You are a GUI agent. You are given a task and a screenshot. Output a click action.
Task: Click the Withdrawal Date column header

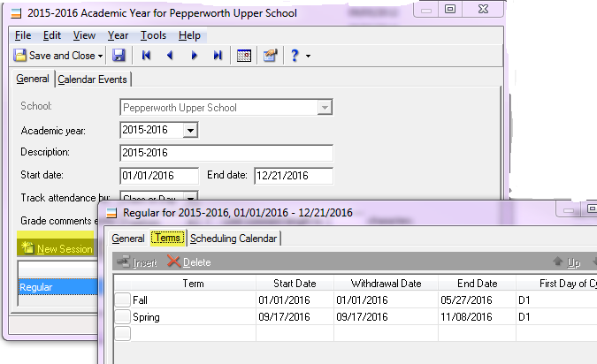click(x=386, y=284)
